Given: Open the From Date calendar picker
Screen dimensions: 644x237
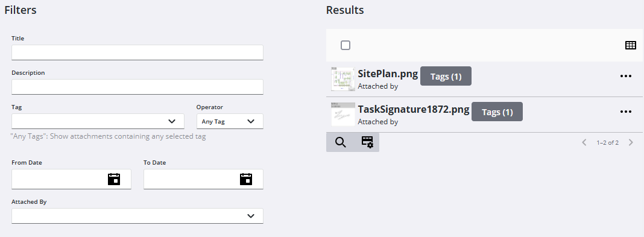Looking at the screenshot, I should pos(114,179).
